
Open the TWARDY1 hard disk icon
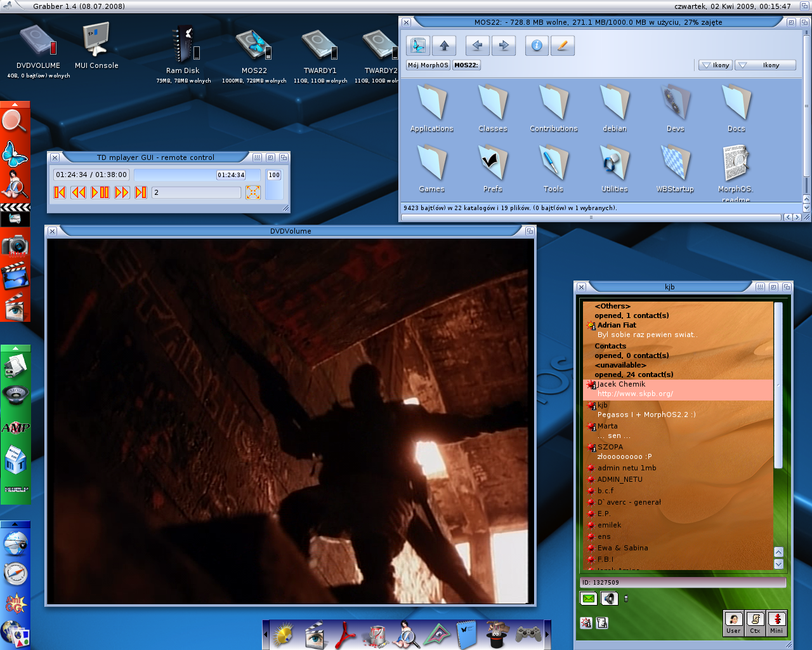(320, 46)
